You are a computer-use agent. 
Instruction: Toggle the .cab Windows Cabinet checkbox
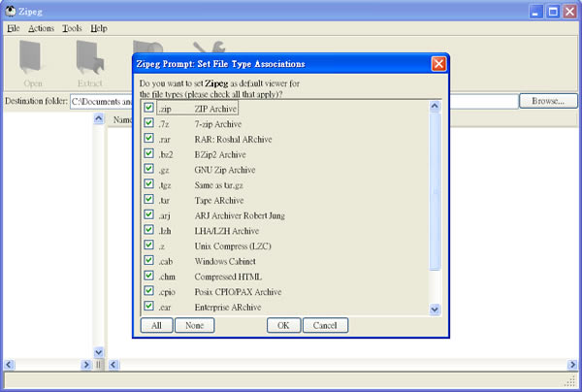point(148,261)
